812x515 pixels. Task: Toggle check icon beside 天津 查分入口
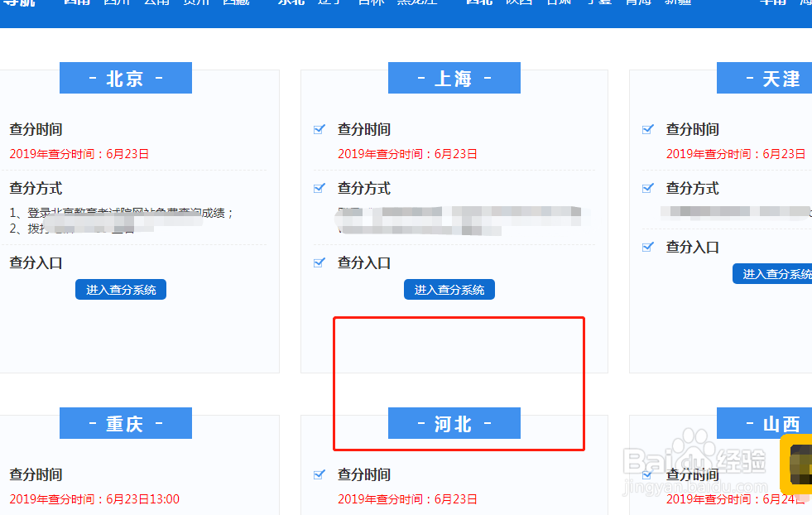[648, 247]
